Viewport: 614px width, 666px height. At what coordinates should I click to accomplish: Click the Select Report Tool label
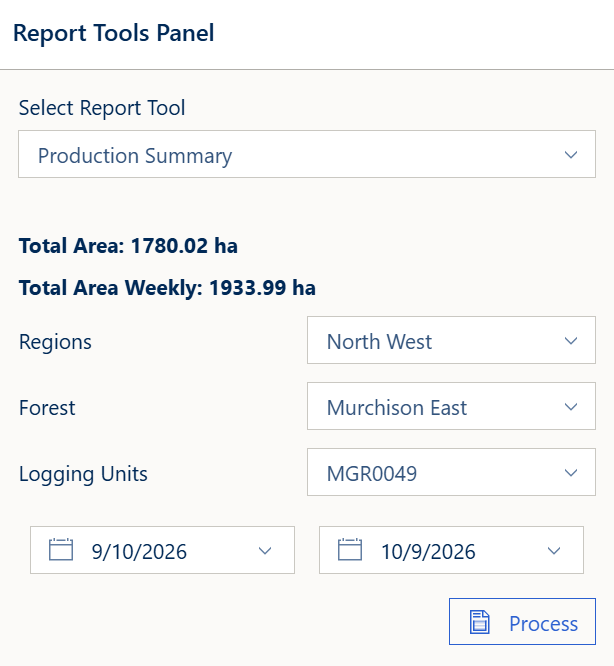(x=102, y=108)
